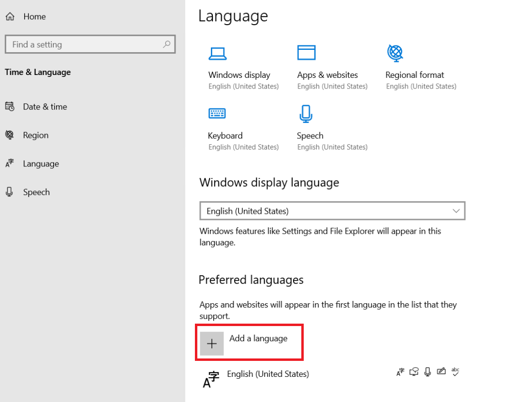Click the handwriting feature icon
The width and height of the screenshot is (532, 402).
point(441,371)
